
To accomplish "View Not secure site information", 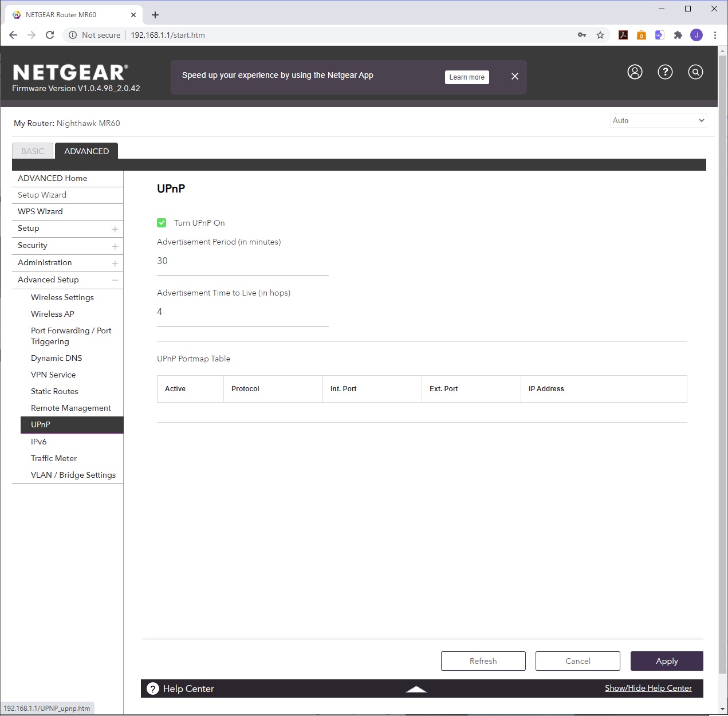I will [95, 35].
